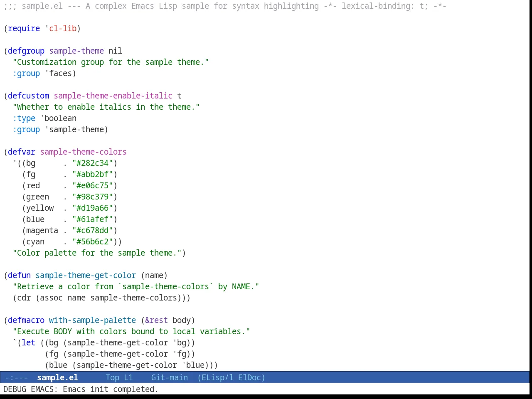Click the 'defvar' keyword
Screen dimensions: 532x399
(x=22, y=152)
